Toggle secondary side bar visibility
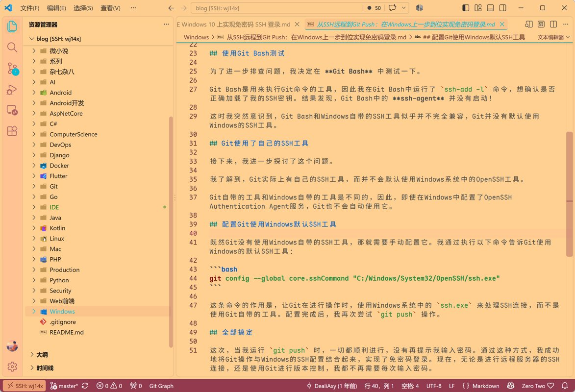Viewport: 575px width, 392px height. pos(503,8)
